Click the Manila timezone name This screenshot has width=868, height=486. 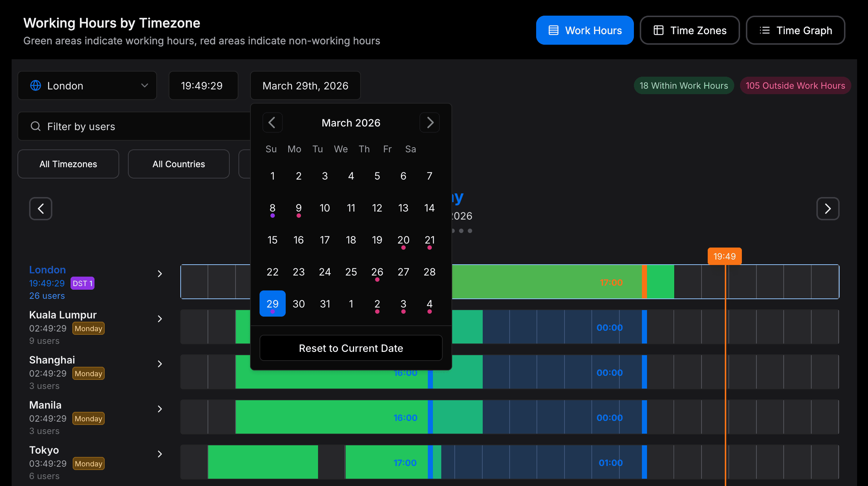tap(45, 405)
